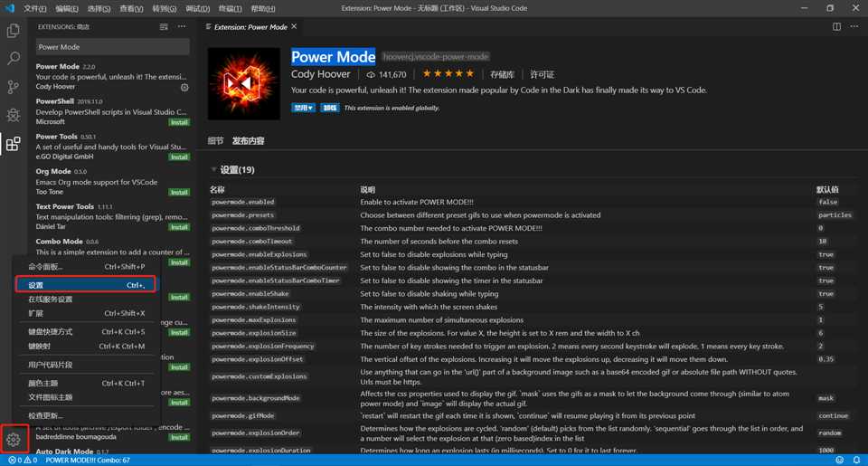Choose 颜色主题 in context menu
The width and height of the screenshot is (868, 466).
point(87,383)
